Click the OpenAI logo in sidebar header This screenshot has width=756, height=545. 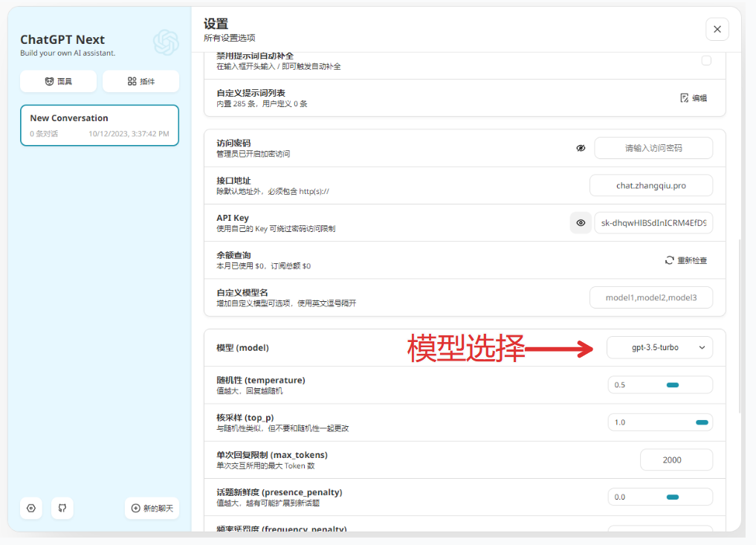click(x=166, y=42)
